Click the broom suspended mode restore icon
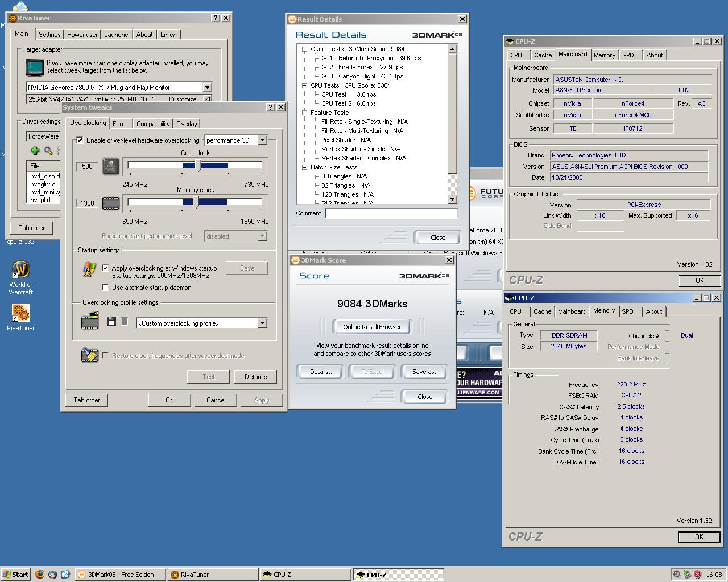This screenshot has width=728, height=582. point(90,355)
